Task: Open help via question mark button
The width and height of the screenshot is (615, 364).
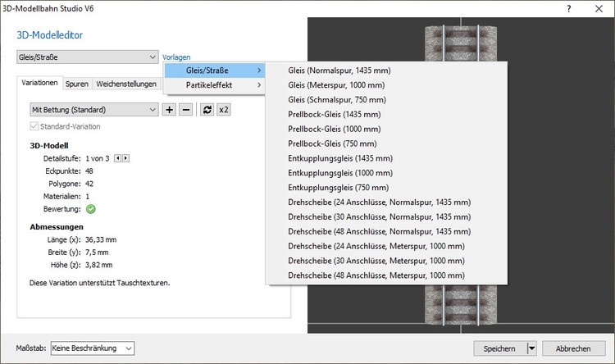Action: click(x=569, y=9)
